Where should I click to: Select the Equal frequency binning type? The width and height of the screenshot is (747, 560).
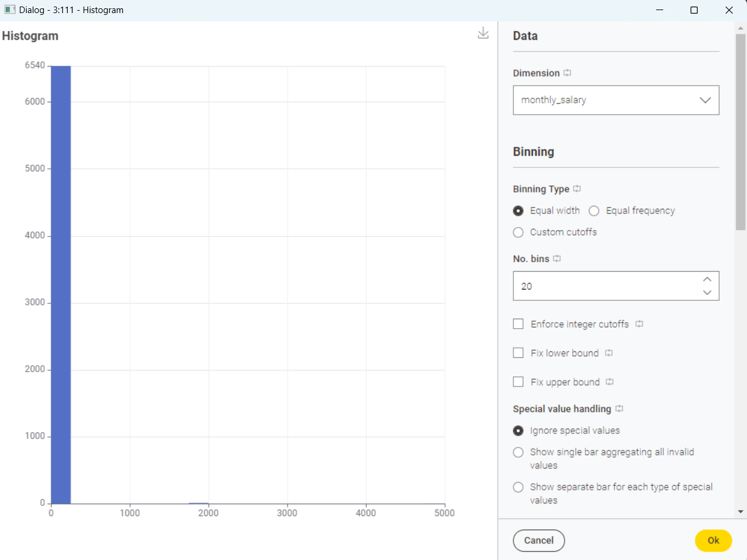coord(594,210)
